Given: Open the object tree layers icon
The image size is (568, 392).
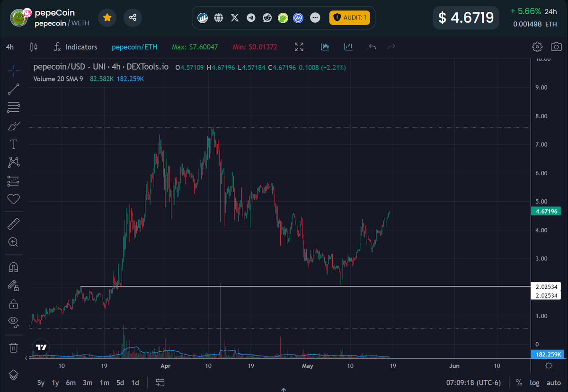Looking at the screenshot, I should 14,374.
